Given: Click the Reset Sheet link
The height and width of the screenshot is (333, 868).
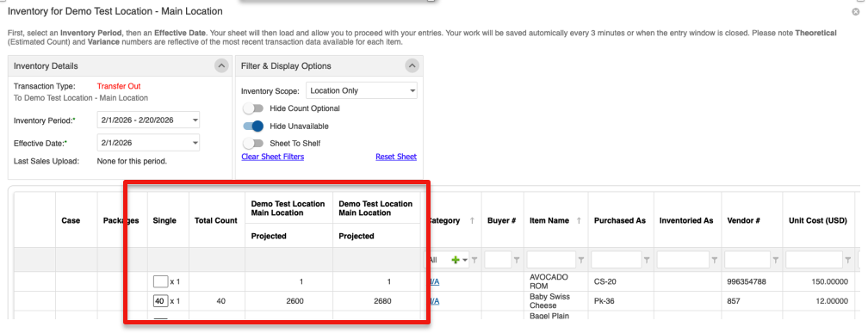Looking at the screenshot, I should pos(396,157).
